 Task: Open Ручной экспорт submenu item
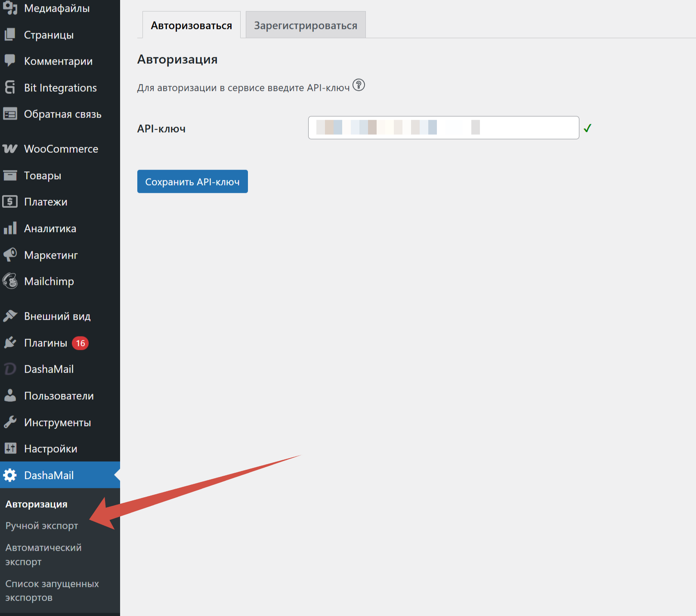(x=42, y=526)
